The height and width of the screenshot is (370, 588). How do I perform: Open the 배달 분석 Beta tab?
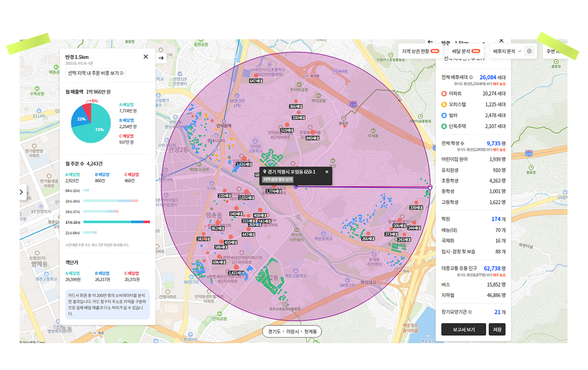coord(466,51)
